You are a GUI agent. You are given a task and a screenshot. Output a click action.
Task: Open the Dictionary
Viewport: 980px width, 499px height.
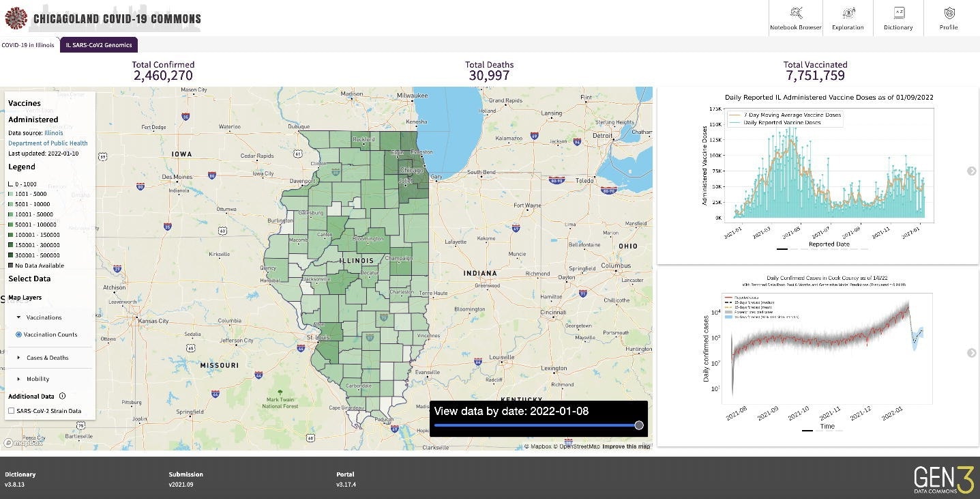coord(897,17)
